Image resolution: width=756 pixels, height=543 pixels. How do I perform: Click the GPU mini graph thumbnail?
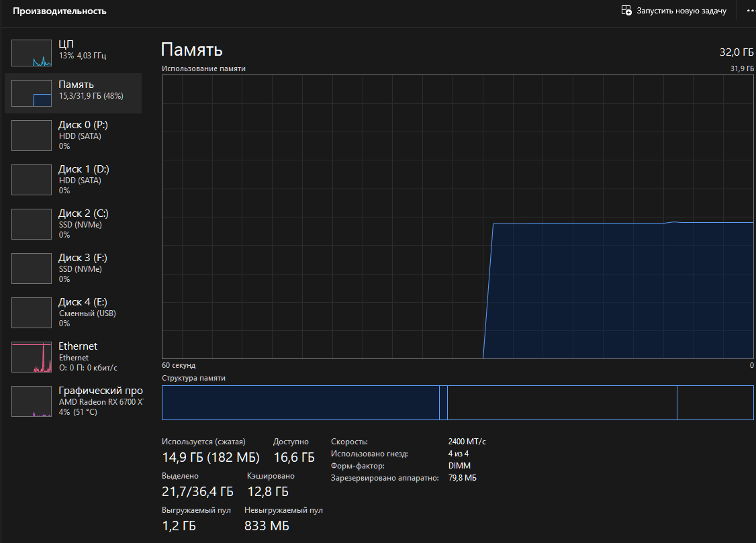[x=32, y=401]
